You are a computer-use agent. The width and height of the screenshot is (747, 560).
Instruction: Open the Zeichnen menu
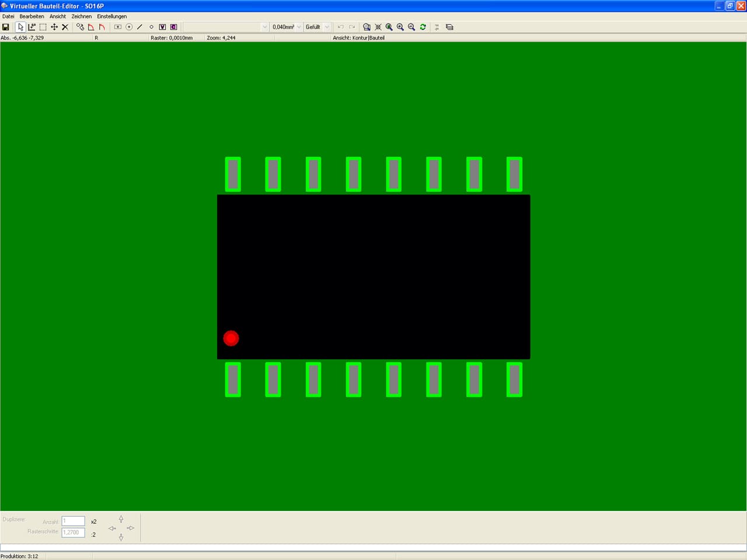coord(82,16)
